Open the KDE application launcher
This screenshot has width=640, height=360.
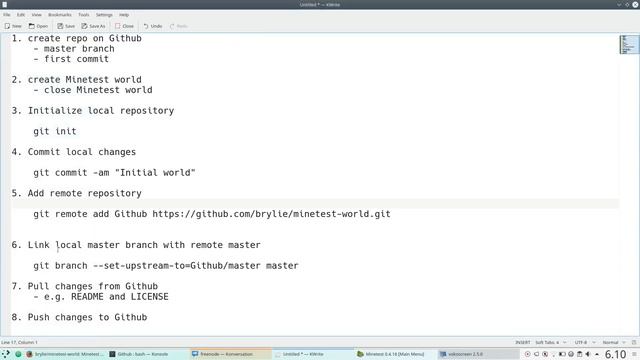click(x=6, y=354)
